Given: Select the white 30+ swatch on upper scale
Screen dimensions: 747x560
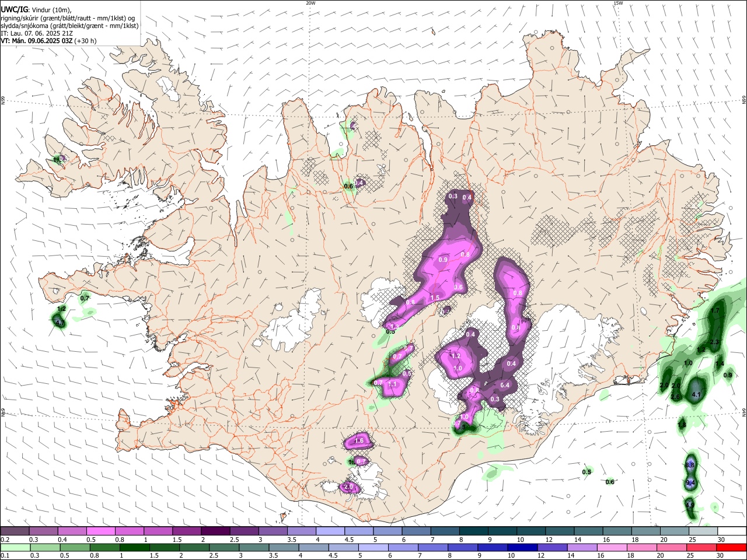Looking at the screenshot, I should 732,531.
